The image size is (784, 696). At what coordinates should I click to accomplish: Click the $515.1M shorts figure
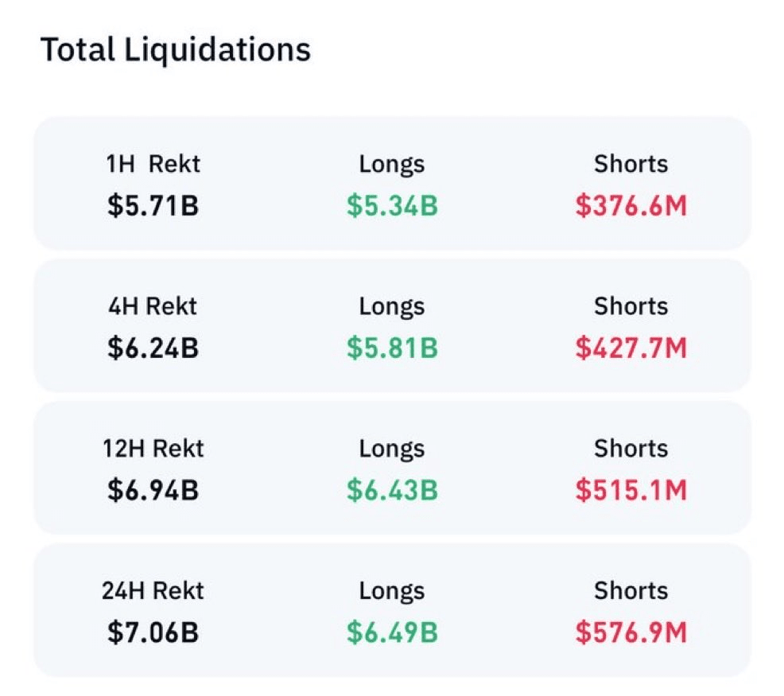(631, 491)
